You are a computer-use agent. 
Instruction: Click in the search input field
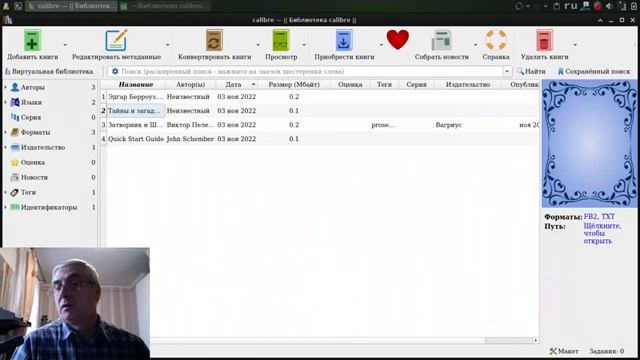point(310,71)
